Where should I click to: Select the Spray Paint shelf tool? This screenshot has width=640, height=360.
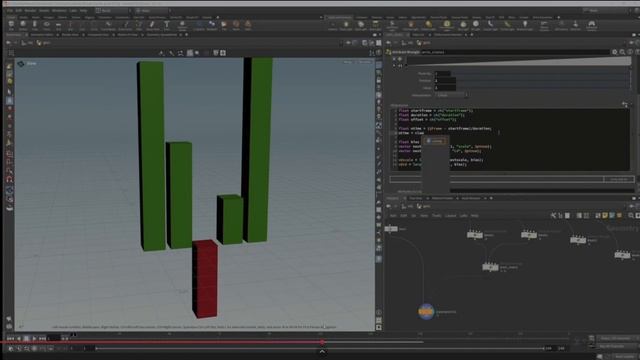click(x=153, y=25)
